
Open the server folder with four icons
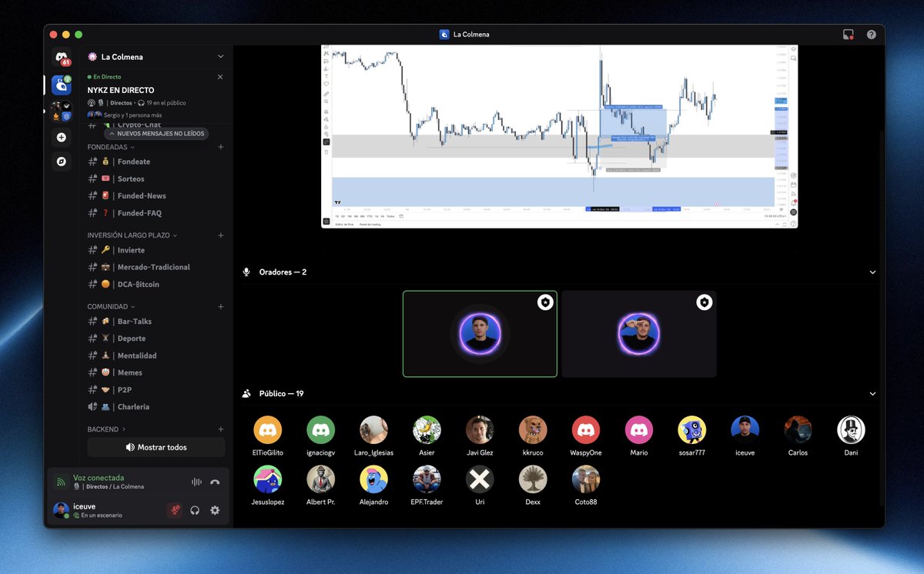tap(62, 111)
